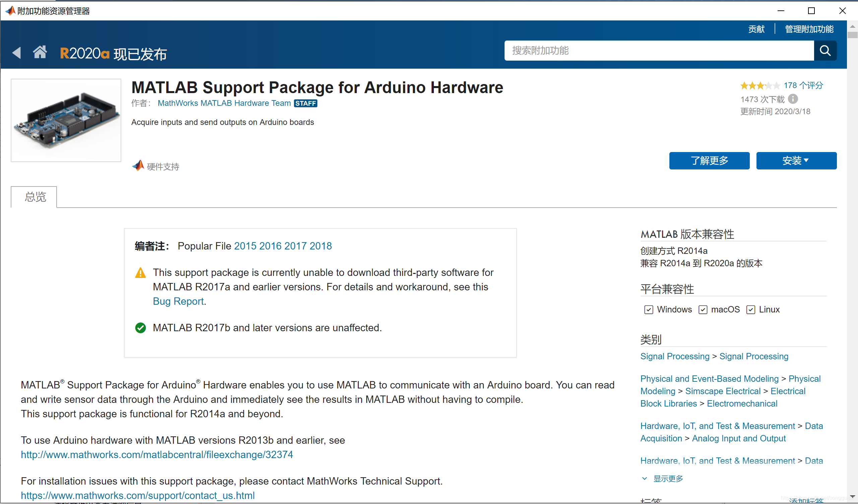Click the 了解更多 button
The height and width of the screenshot is (504, 858).
709,161
